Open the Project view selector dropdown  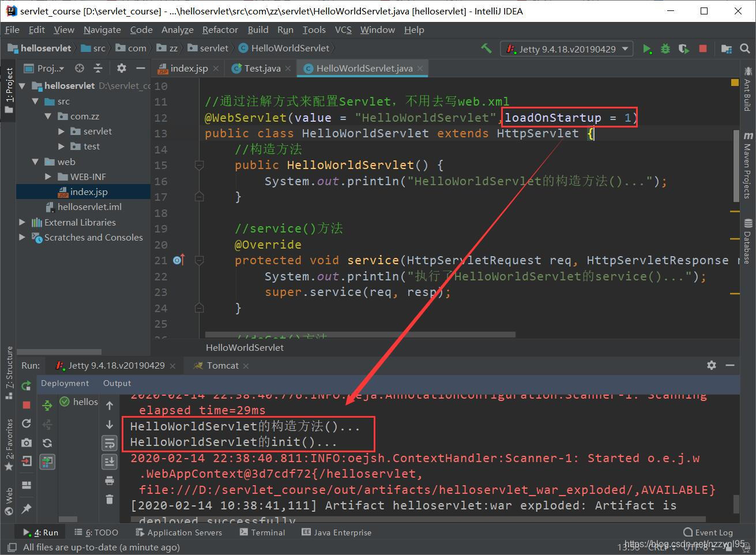(44, 68)
